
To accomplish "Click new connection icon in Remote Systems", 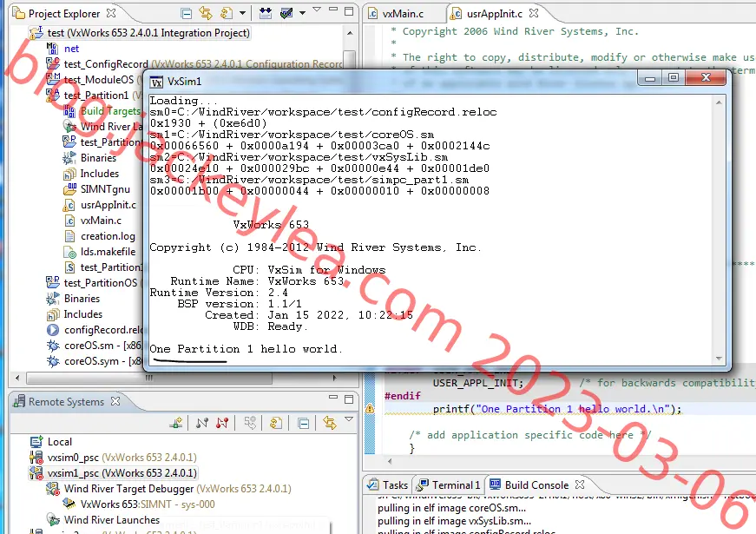I will tap(176, 424).
